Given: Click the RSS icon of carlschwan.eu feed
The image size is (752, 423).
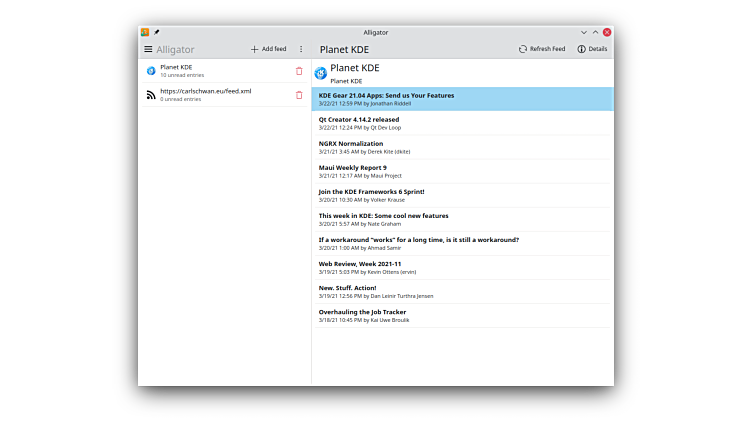Looking at the screenshot, I should point(151,95).
